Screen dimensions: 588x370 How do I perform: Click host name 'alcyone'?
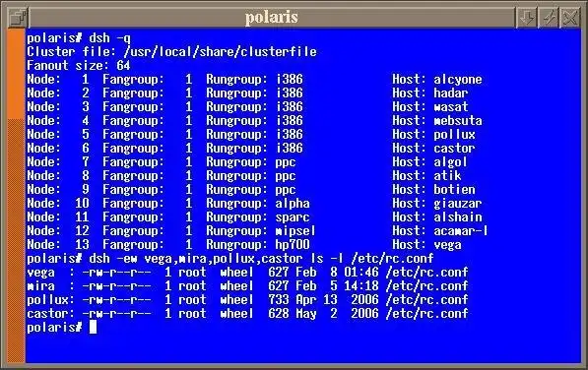click(x=458, y=80)
